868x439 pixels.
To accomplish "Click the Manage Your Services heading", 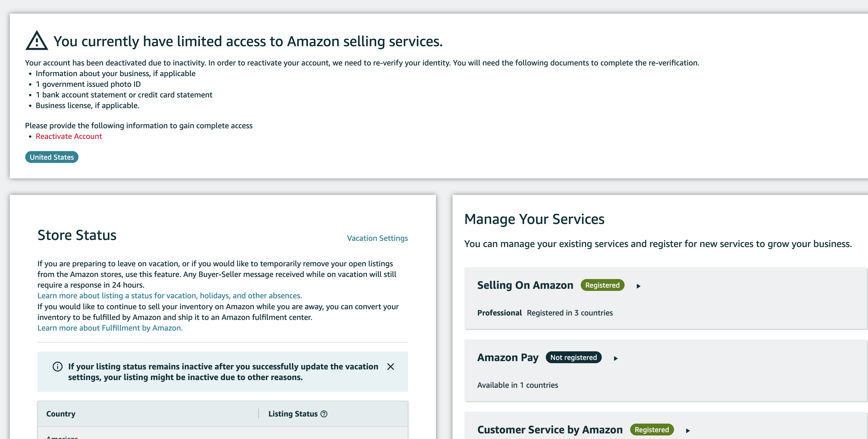I will coord(534,219).
